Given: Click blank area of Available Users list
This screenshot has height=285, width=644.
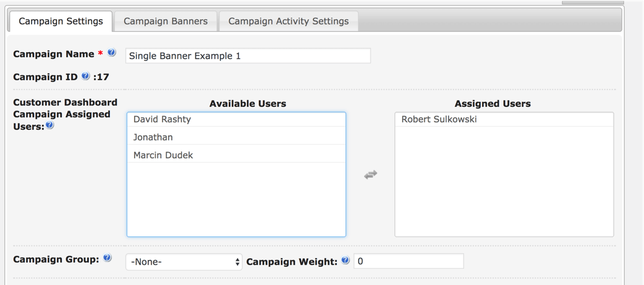Looking at the screenshot, I should (x=236, y=199).
